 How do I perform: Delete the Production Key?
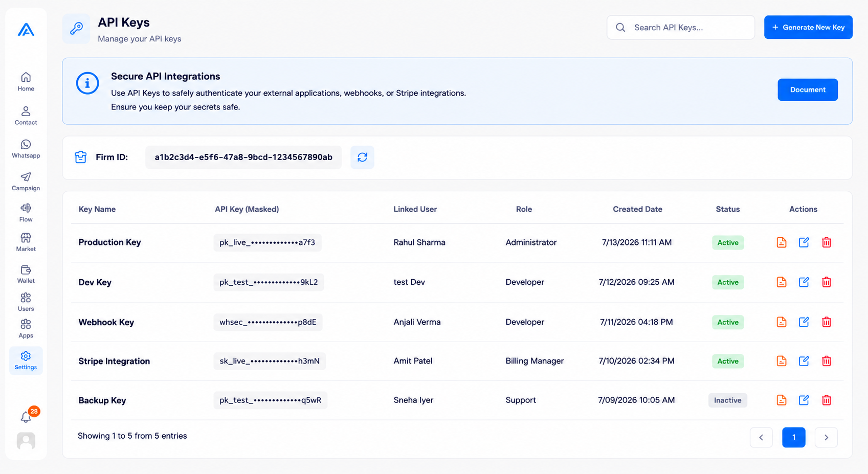point(826,242)
